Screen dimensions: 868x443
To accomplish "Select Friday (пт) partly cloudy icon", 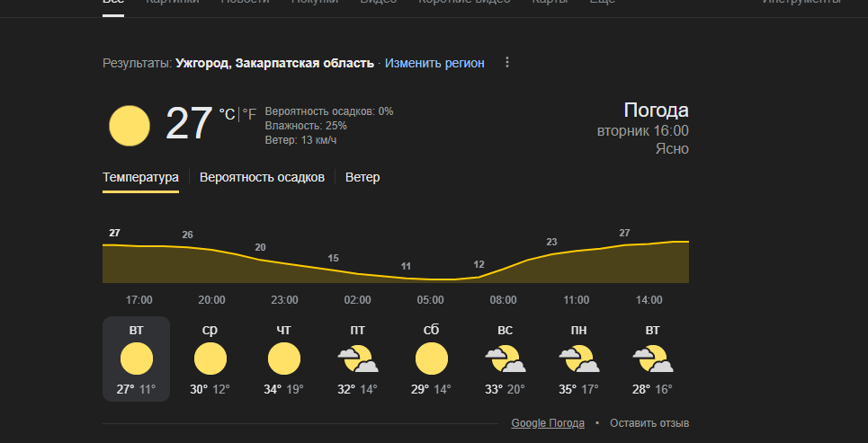I will (358, 359).
